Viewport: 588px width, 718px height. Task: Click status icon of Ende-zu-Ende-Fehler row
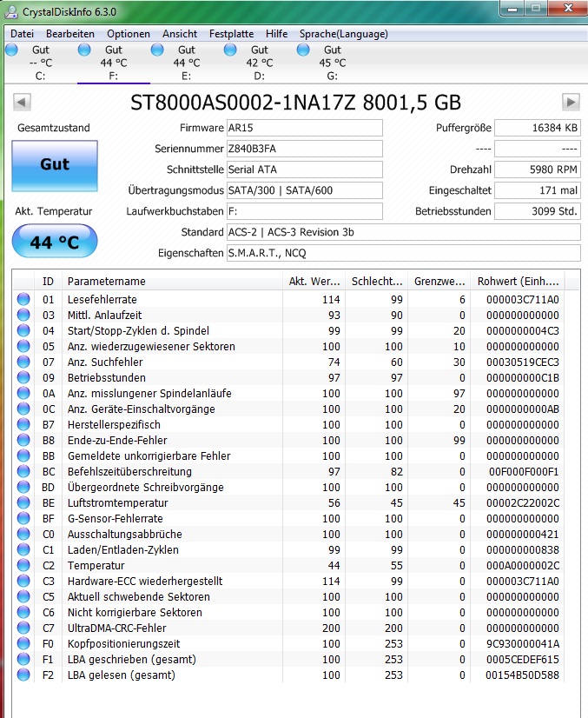click(x=23, y=440)
